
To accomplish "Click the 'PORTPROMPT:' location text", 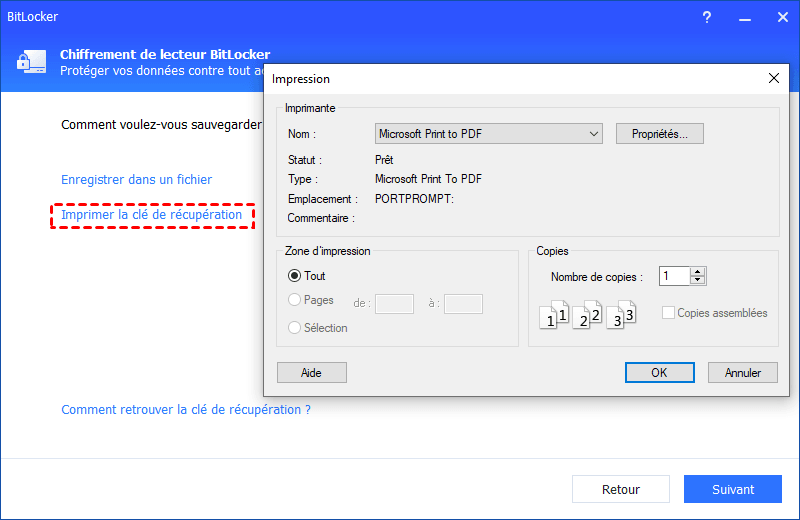I will click(414, 199).
